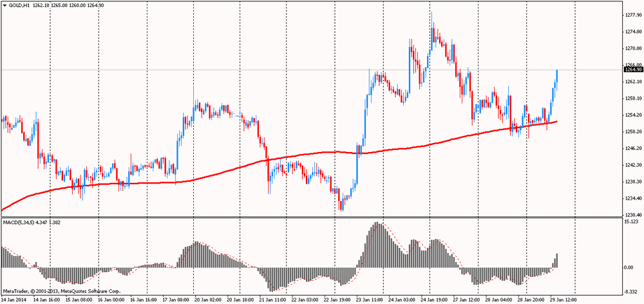Click the 21 Jan 11:00 time label

click(272, 299)
